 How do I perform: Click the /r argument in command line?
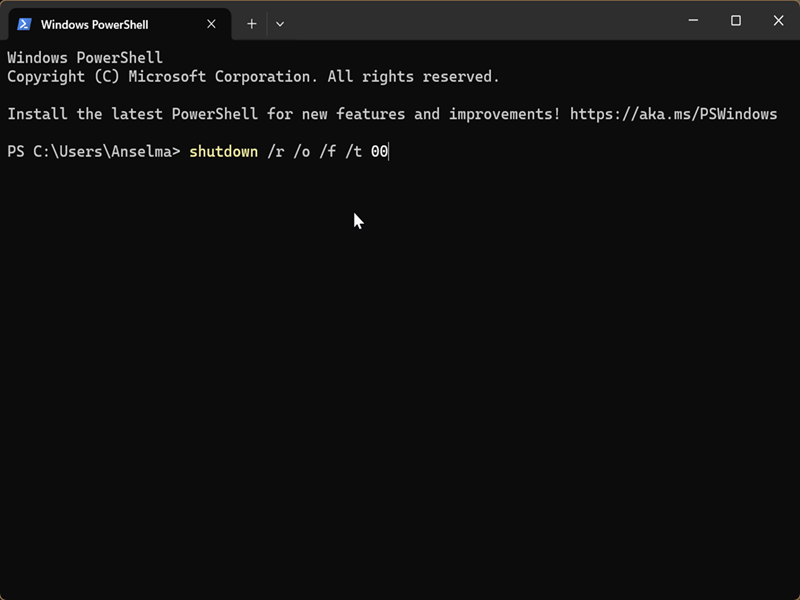pyautogui.click(x=275, y=152)
